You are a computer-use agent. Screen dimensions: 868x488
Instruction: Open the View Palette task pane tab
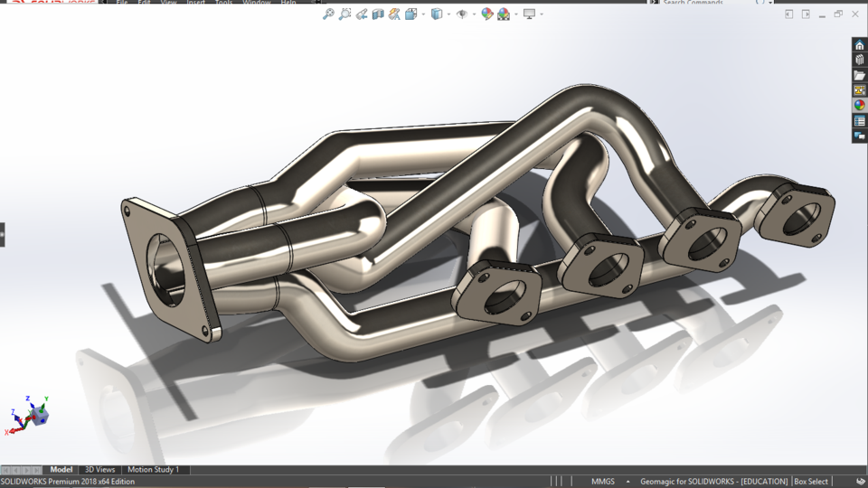tap(859, 89)
